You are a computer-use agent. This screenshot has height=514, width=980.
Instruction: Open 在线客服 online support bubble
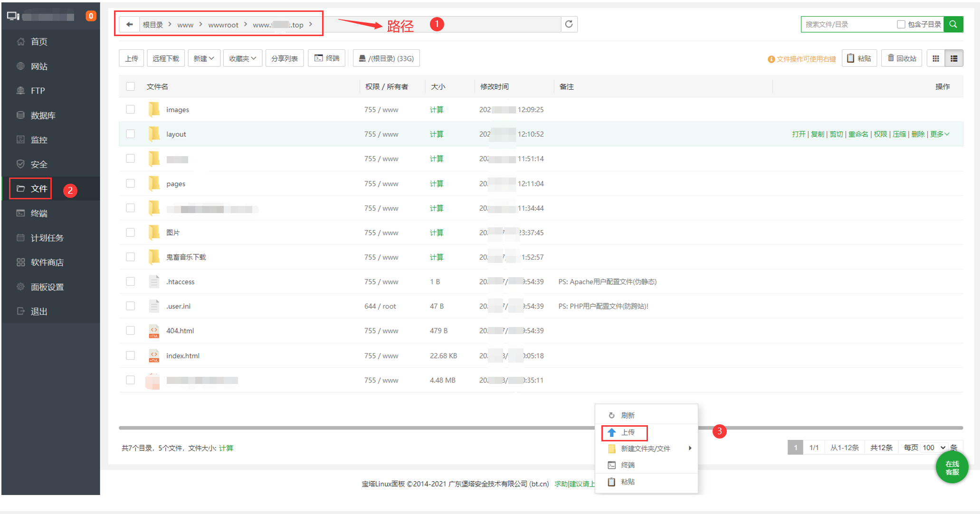pyautogui.click(x=952, y=467)
